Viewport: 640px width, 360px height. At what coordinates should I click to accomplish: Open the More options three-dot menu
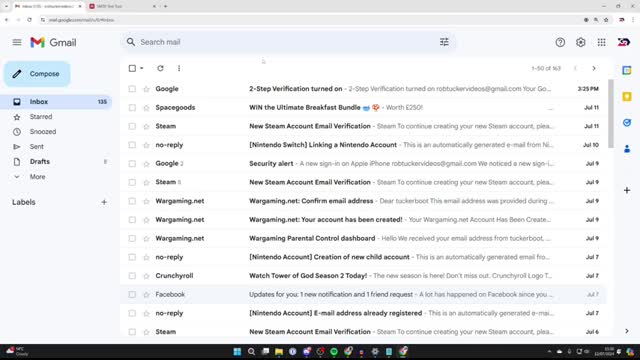coord(179,68)
